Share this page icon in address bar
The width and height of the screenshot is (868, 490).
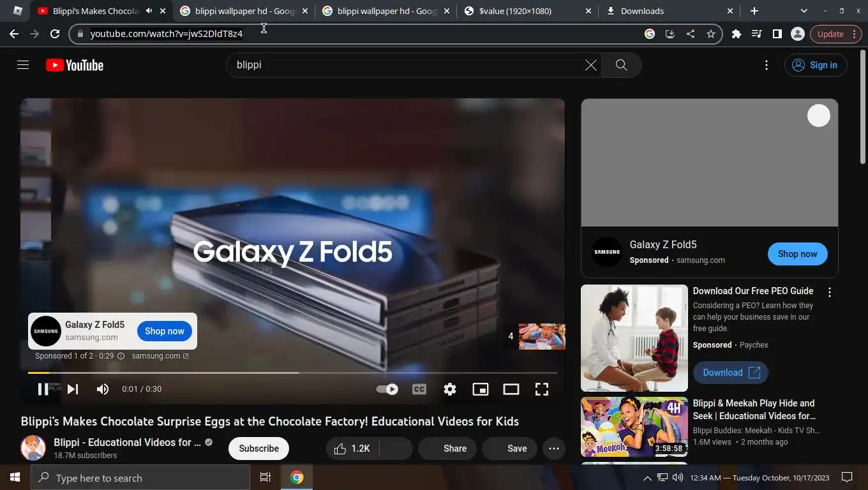click(691, 34)
